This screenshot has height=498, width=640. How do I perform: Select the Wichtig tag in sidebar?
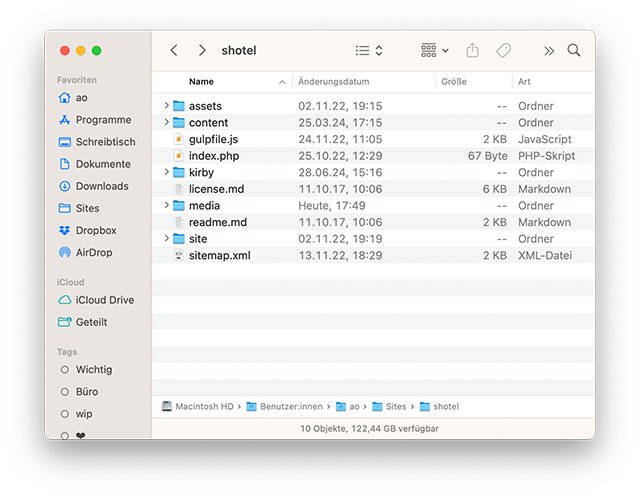coord(94,370)
